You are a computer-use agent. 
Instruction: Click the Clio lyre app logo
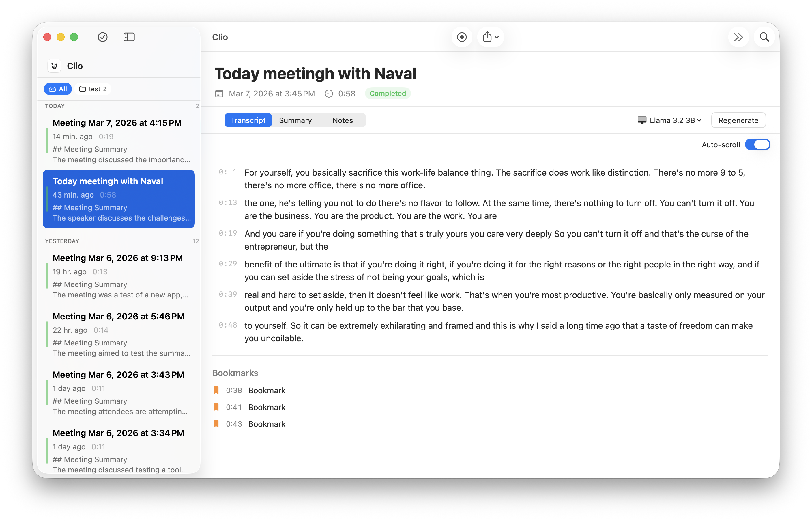54,66
